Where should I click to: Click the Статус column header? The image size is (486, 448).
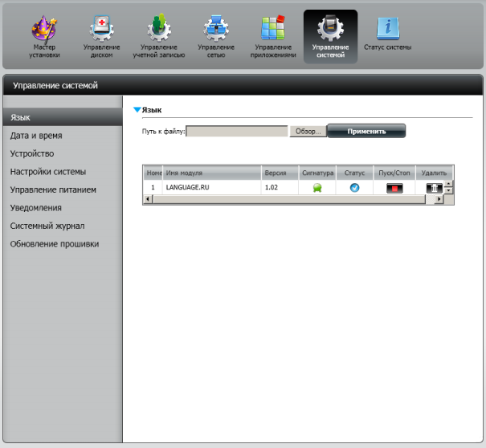[354, 173]
